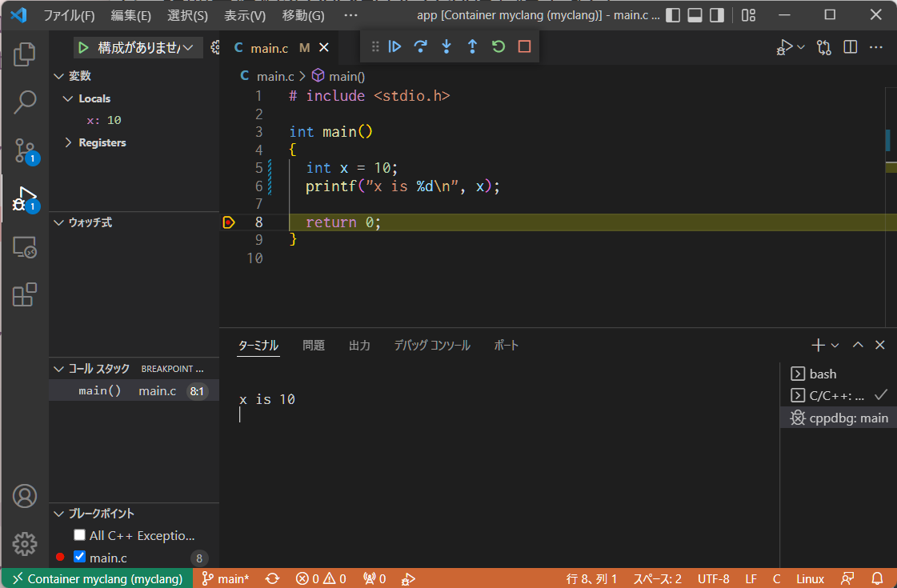Stop debugging with the red square icon
897x588 pixels.
[523, 46]
